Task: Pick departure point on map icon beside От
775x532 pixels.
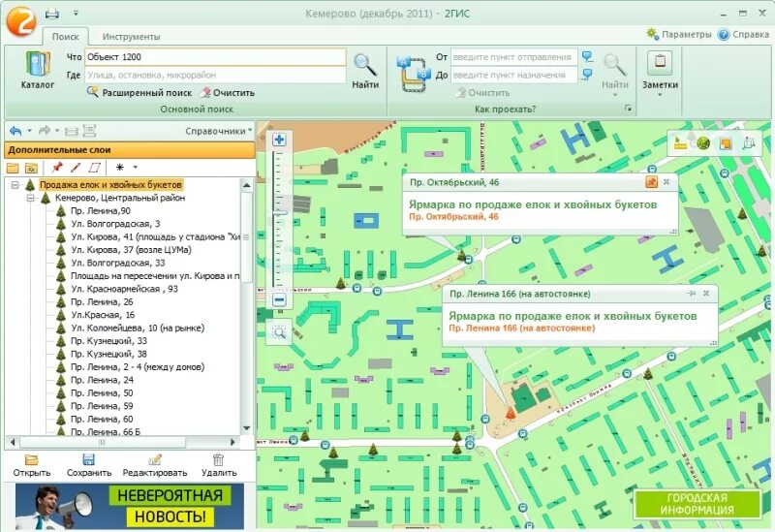Action: 587,56
